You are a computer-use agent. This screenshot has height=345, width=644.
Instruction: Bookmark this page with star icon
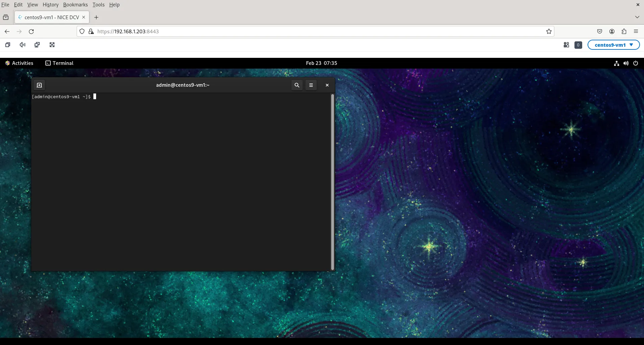549,31
